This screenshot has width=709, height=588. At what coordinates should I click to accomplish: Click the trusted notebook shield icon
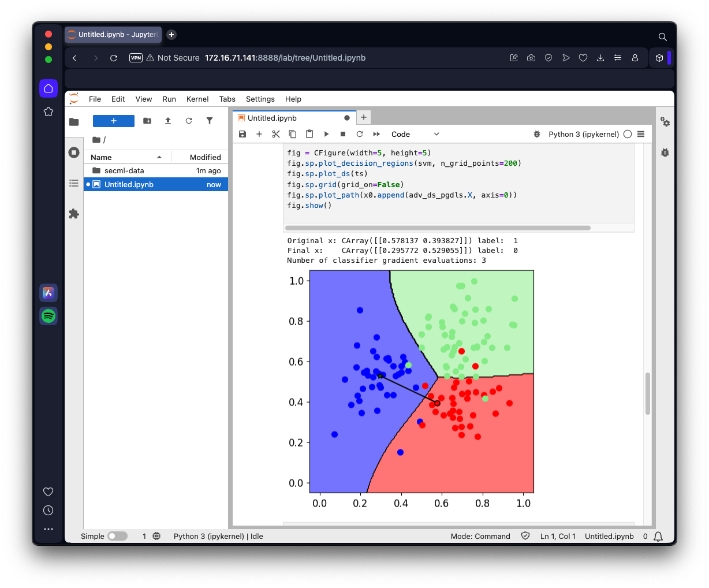point(525,535)
